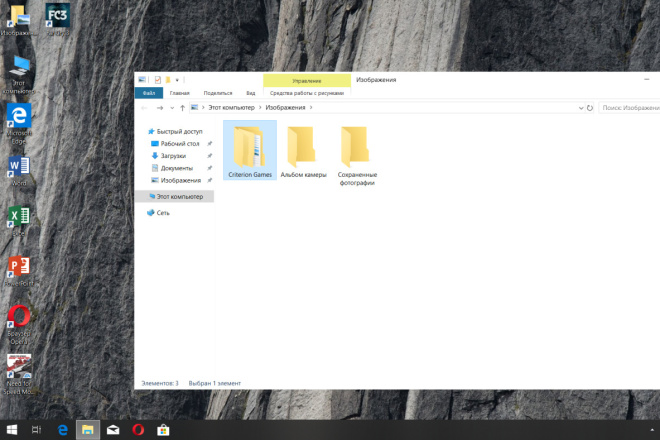660x440 pixels.
Task: Open the Criterion Games folder
Action: pos(250,151)
